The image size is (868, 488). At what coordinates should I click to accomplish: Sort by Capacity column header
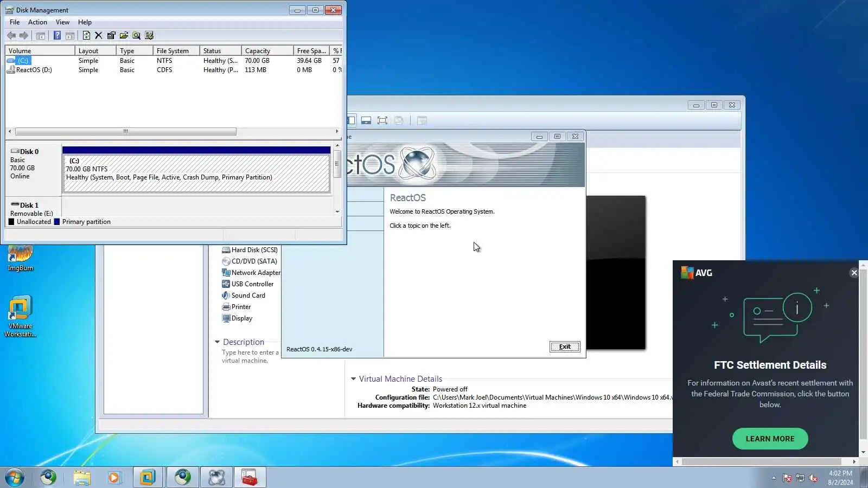tap(267, 50)
